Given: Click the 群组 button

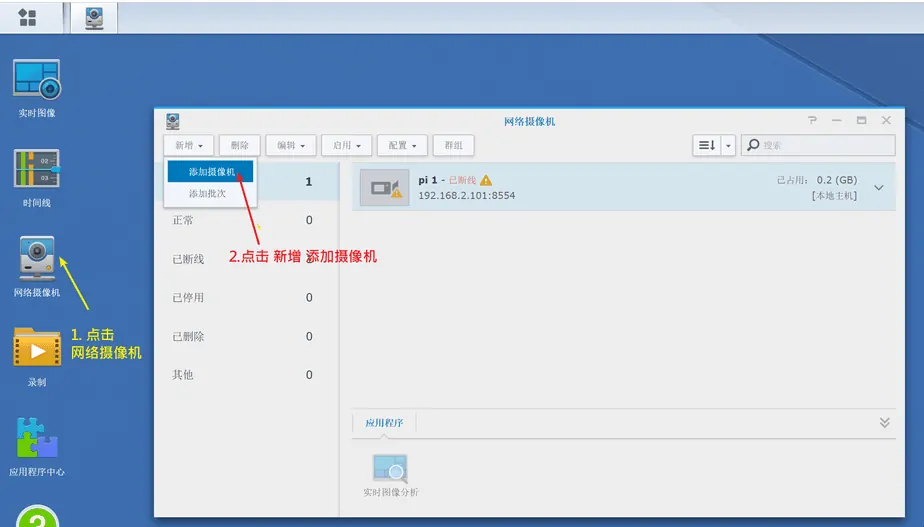Looking at the screenshot, I should tap(453, 145).
